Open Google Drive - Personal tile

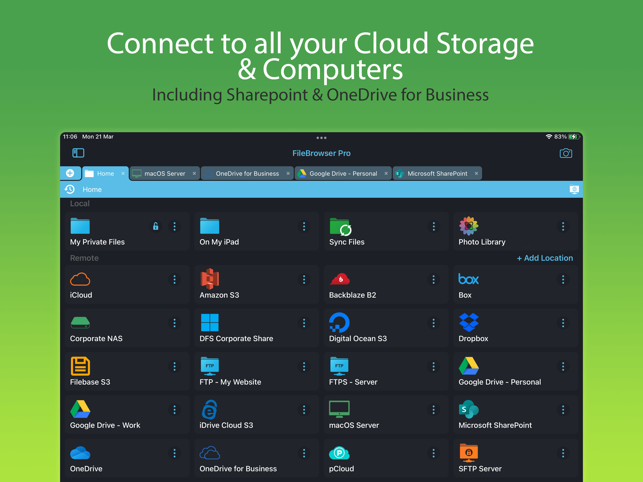point(515,371)
